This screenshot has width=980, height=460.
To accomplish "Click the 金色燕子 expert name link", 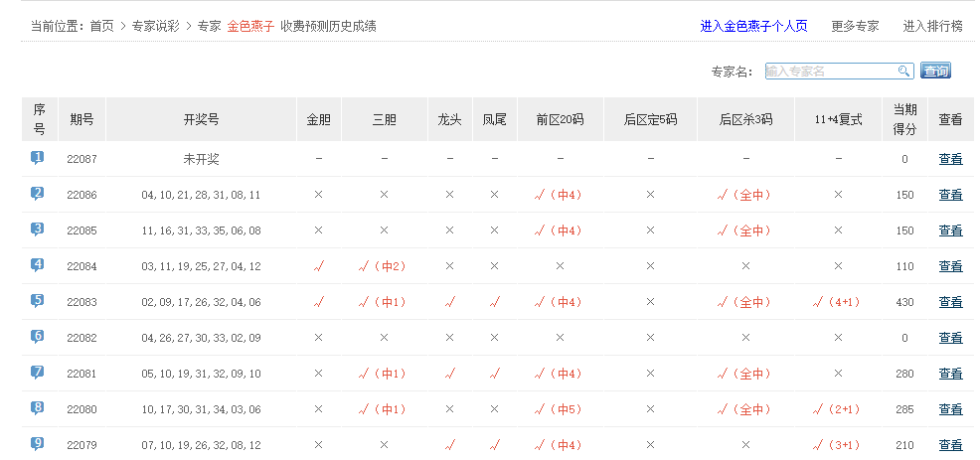I will (250, 26).
